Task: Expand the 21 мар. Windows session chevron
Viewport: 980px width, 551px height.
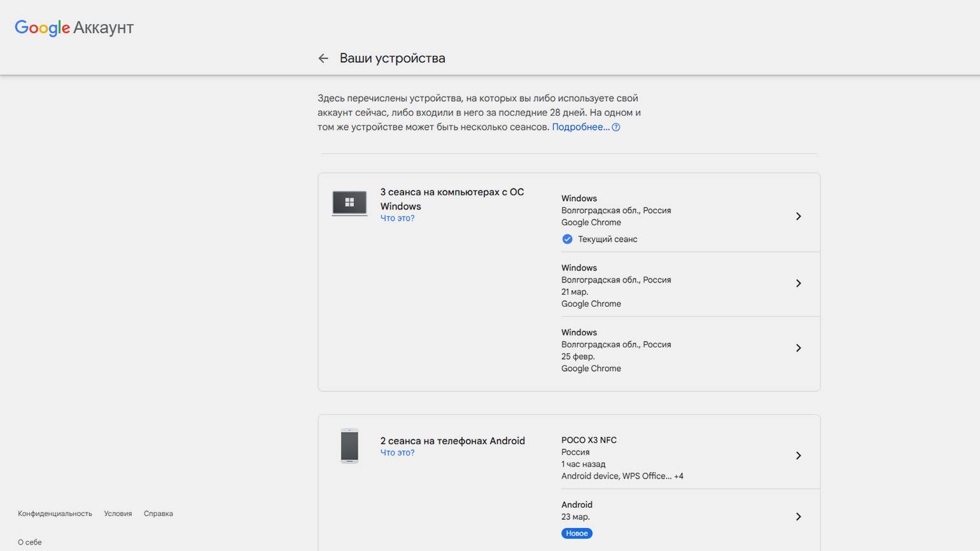Action: (798, 283)
